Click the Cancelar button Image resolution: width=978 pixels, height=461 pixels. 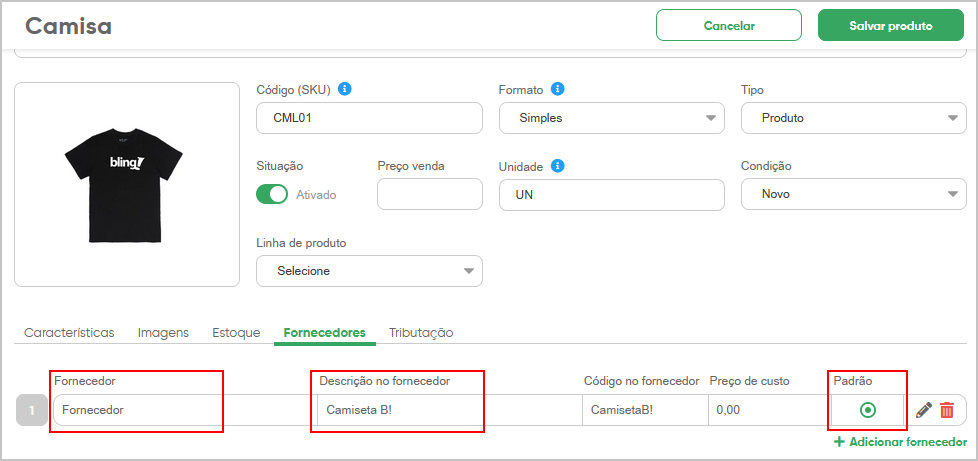pos(729,26)
